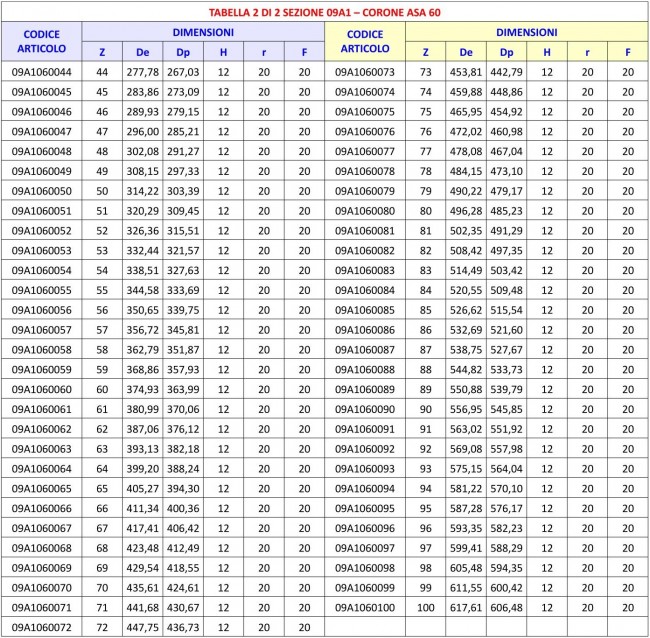Click article code 09A1060055
This screenshot has width=650, height=638.
click(41, 290)
